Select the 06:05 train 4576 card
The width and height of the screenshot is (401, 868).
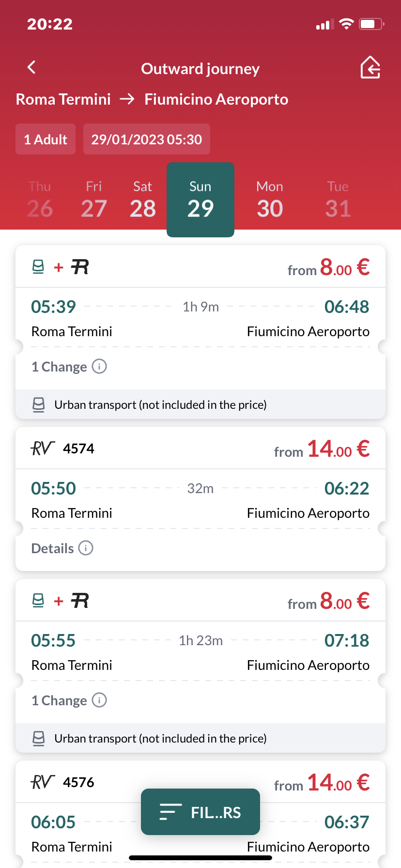pos(200,814)
